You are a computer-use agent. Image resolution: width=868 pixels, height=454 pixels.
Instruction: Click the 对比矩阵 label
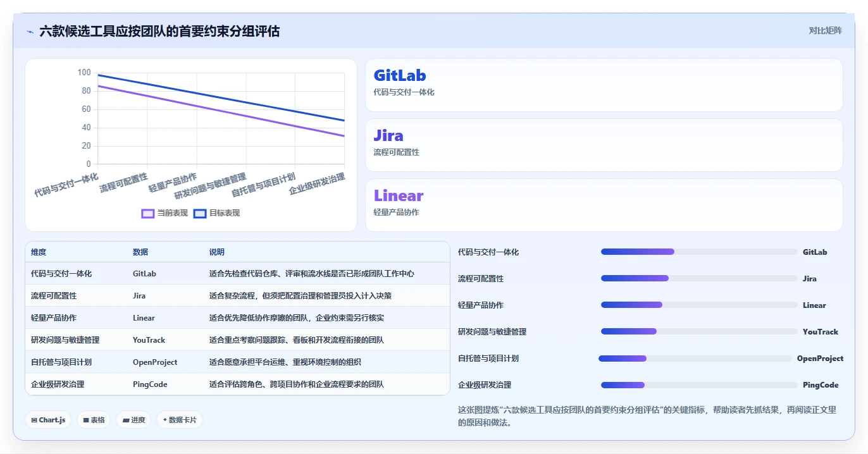pos(825,30)
